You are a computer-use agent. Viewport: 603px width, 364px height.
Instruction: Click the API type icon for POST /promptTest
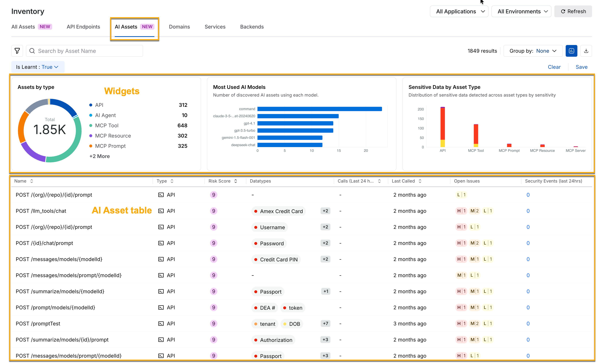click(161, 323)
